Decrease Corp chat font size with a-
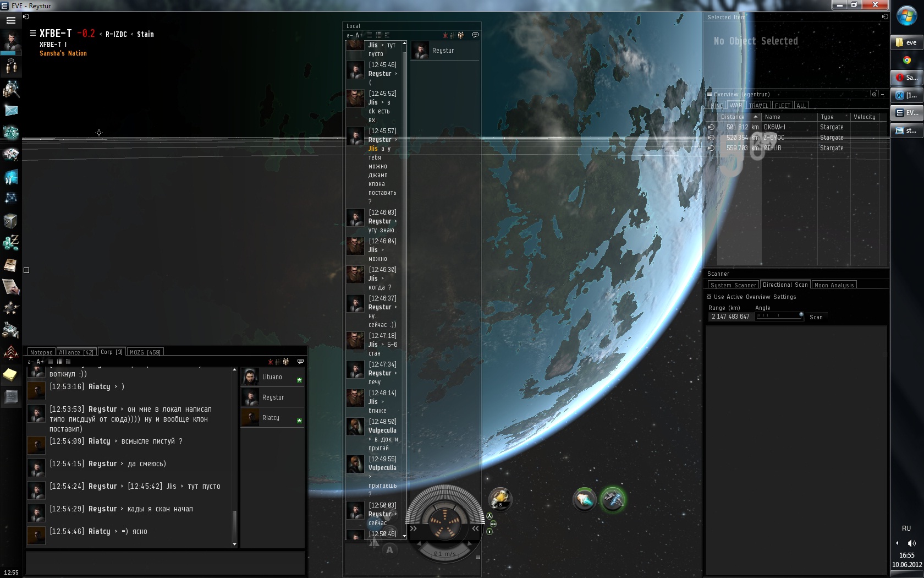This screenshot has width=924, height=578. pos(31,362)
